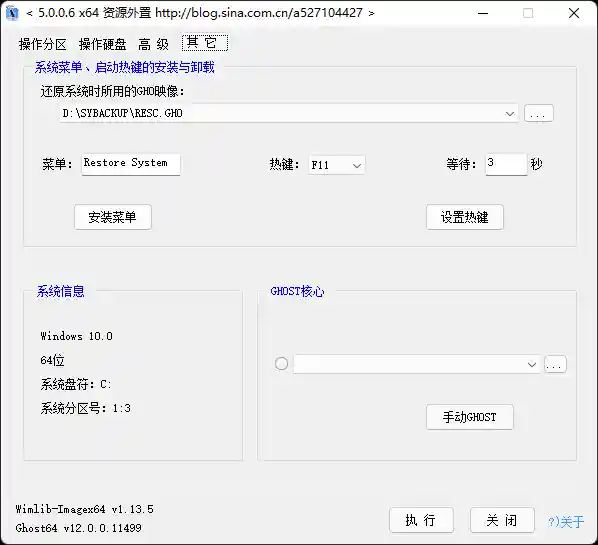Image resolution: width=598 pixels, height=545 pixels.
Task: Browse for GHO image with ... button
Action: [539, 113]
